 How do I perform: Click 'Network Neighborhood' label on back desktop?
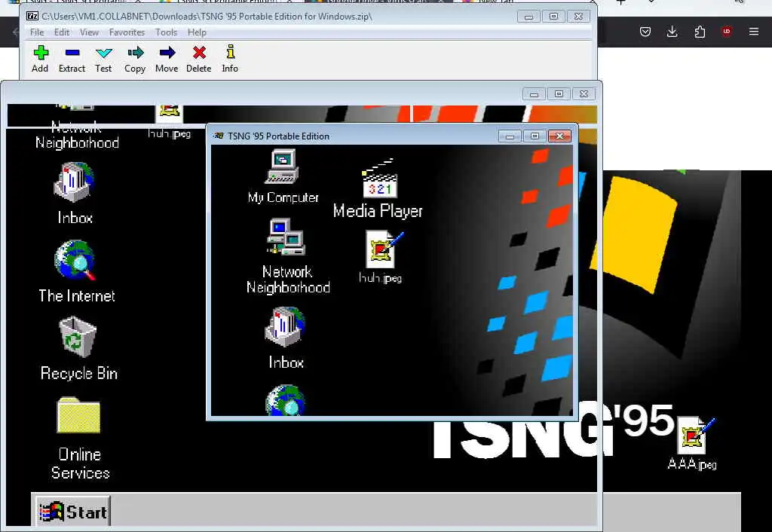78,135
